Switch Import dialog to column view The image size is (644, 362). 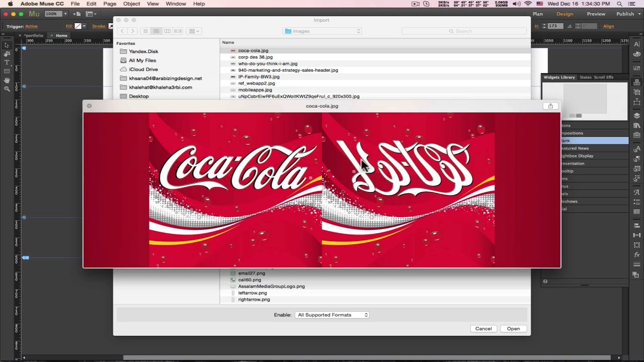167,31
